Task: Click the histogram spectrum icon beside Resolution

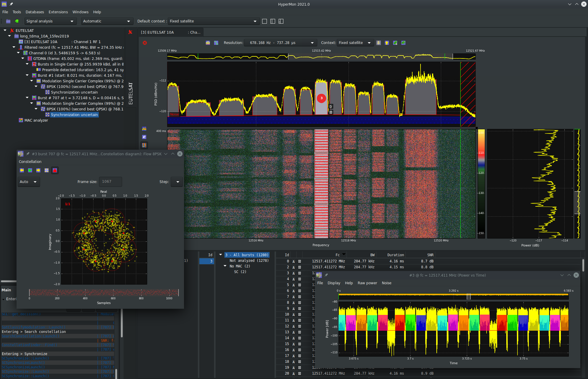Action: (208, 43)
